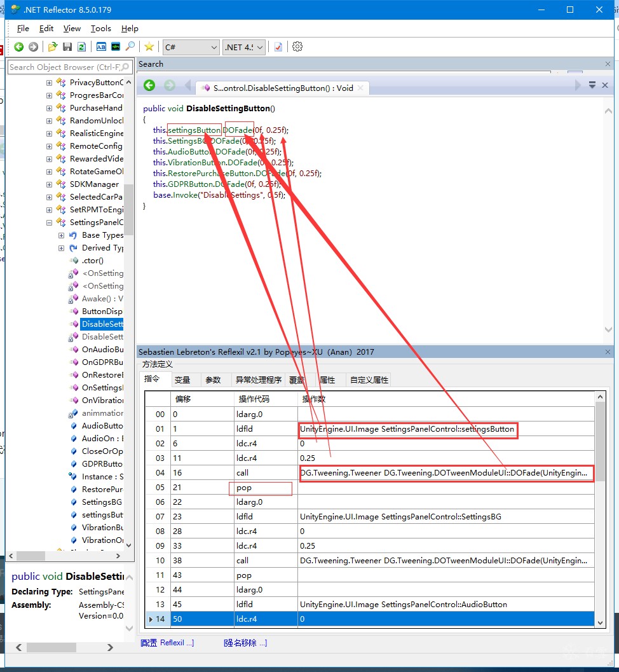Expand the RemoteConfig tree node
The image size is (619, 672).
click(49, 146)
